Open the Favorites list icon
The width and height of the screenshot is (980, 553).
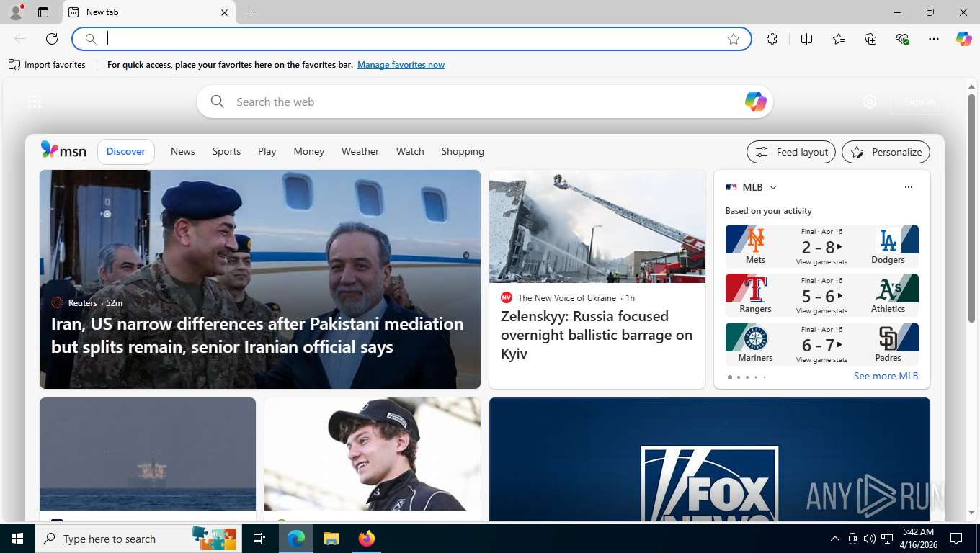coord(839,39)
